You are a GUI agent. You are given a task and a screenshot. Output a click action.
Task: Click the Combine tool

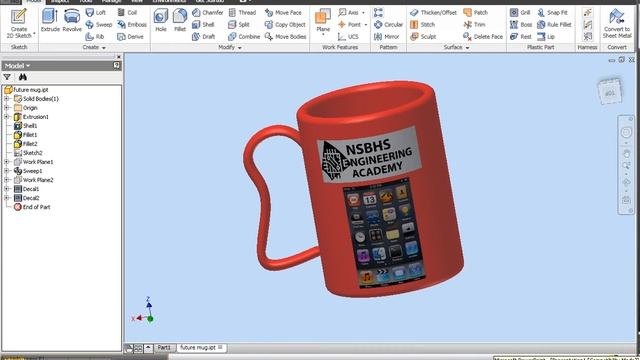pos(244,37)
